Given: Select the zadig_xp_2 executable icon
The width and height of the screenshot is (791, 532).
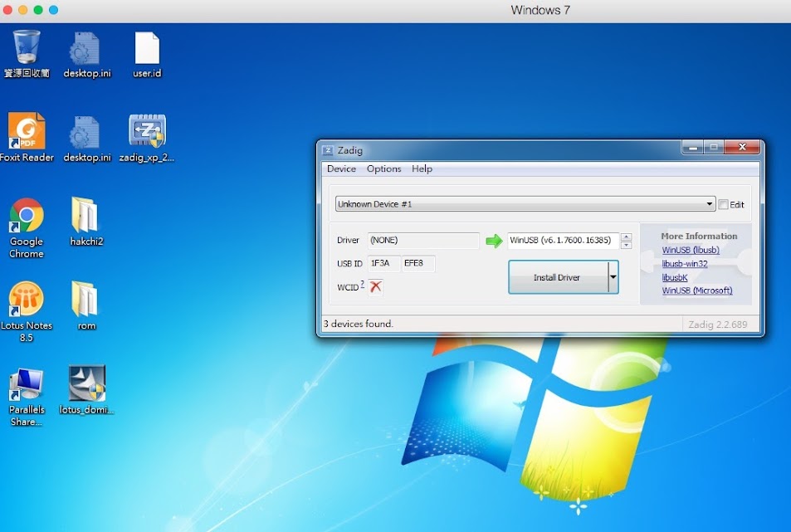Looking at the screenshot, I should pyautogui.click(x=147, y=138).
